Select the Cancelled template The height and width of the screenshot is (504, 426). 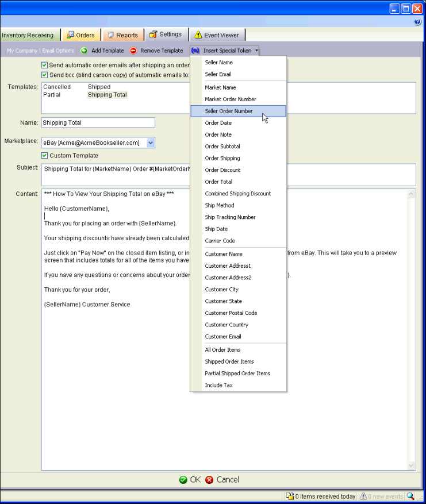(57, 87)
